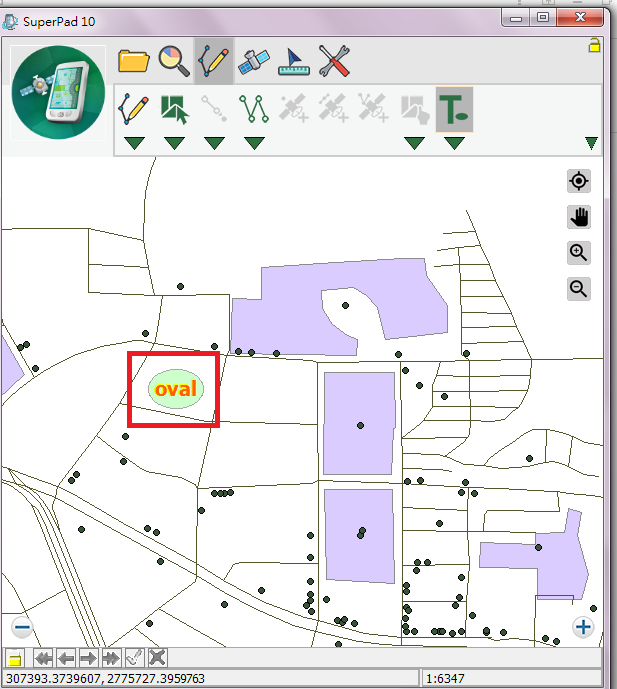Viewport: 617px width, 689px height.
Task: Activate the zoom out magnifier on map
Action: pyautogui.click(x=579, y=289)
